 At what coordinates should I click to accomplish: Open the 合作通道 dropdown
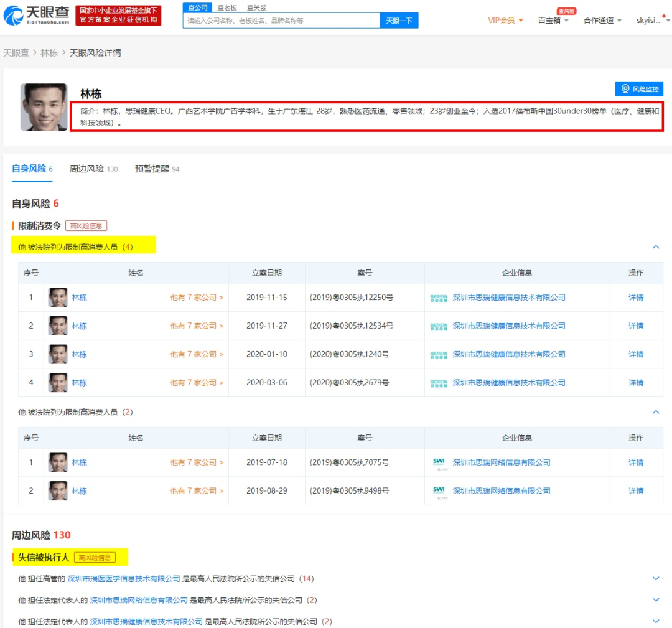(601, 19)
